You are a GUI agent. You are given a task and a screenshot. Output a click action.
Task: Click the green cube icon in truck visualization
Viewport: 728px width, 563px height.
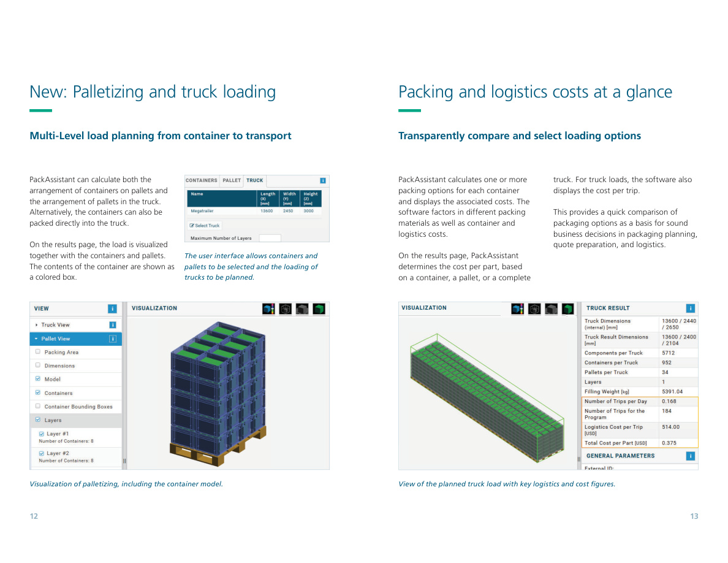click(x=568, y=309)
